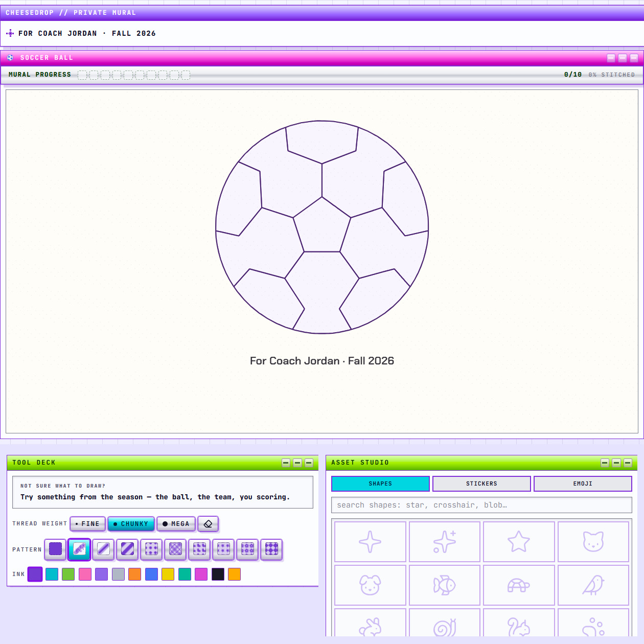Screen dimensions: 644x644
Task: Choose the diamond checker pattern
Action: point(271,549)
